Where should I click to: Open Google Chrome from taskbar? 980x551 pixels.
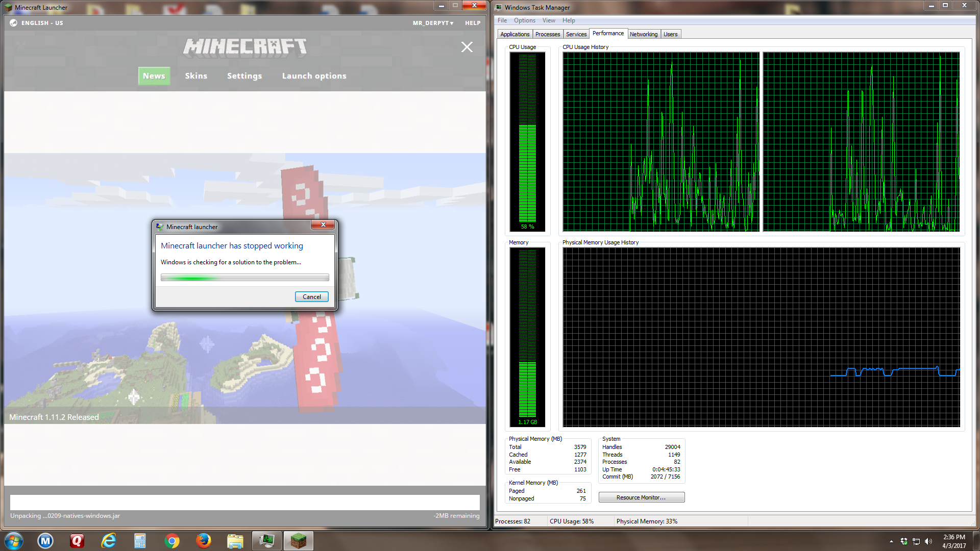[172, 541]
